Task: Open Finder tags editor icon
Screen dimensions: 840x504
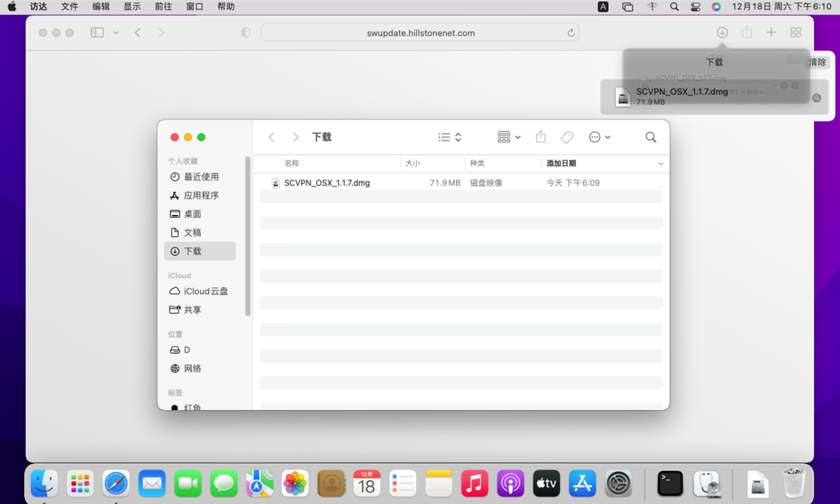Action: 567,137
